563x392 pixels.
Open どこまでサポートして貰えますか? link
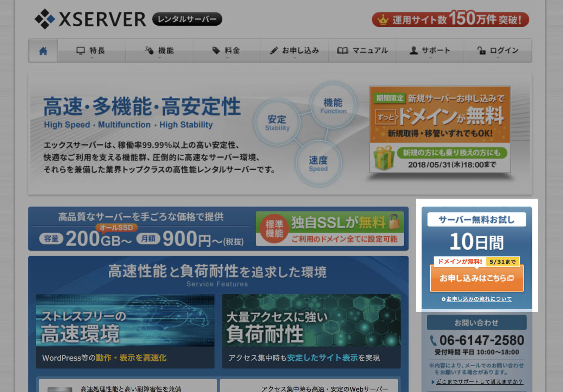479,382
